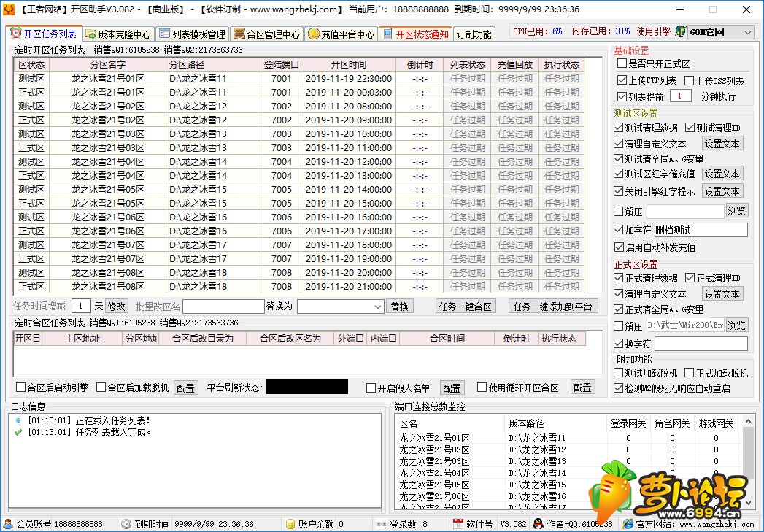This screenshot has height=532, width=764.
Task: Click the black 平台刷新状态 indicator box
Action: coord(307,388)
